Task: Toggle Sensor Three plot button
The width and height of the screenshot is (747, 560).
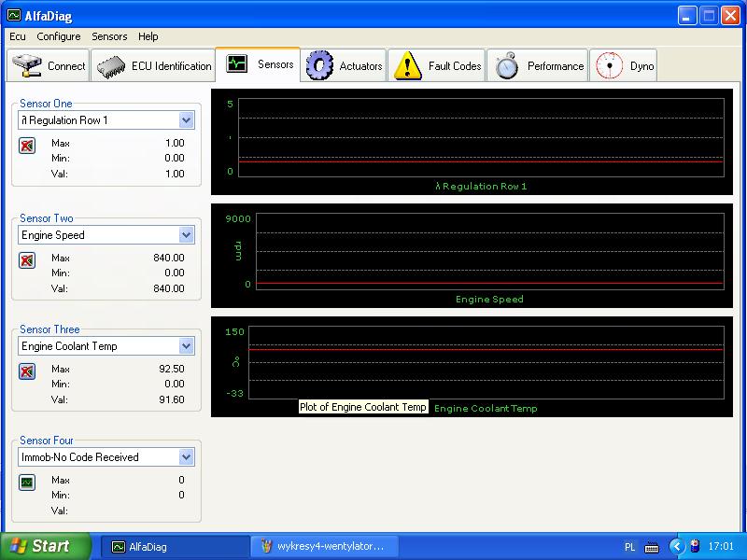Action: click(x=27, y=371)
